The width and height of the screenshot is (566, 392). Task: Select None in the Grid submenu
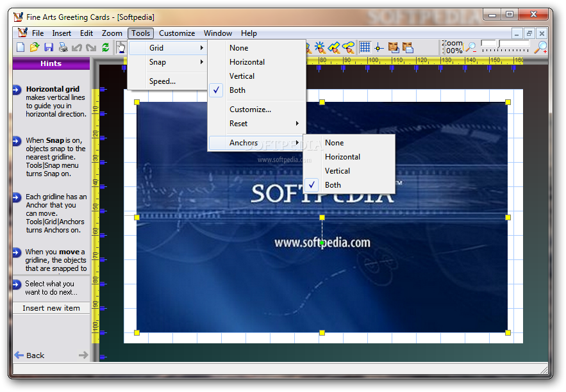pos(256,48)
